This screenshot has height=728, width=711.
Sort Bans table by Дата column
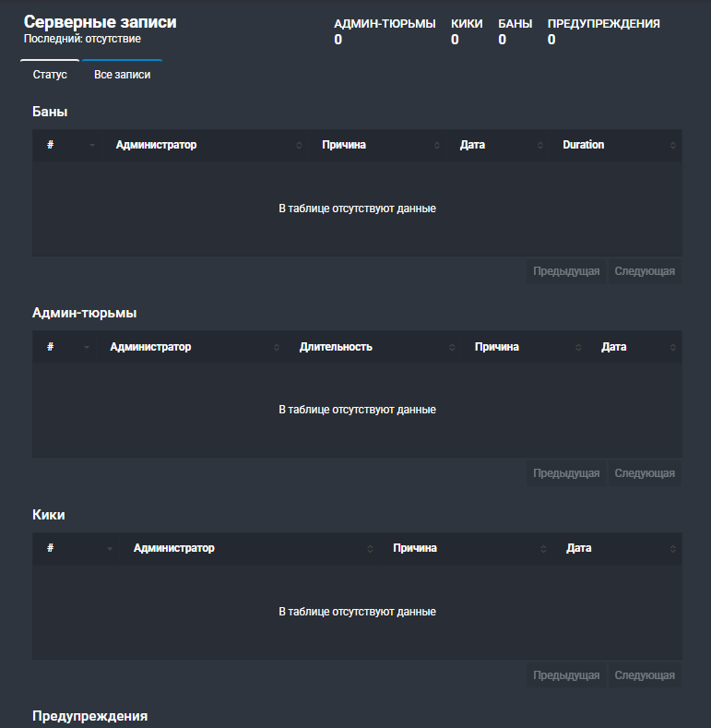tap(497, 145)
